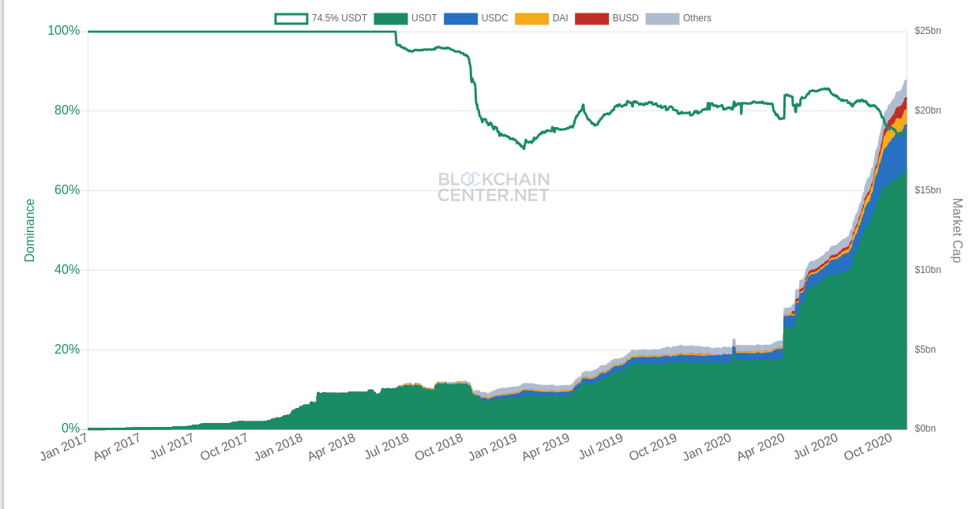The width and height of the screenshot is (980, 509).
Task: Toggle the BUSD legend label
Action: (625, 18)
